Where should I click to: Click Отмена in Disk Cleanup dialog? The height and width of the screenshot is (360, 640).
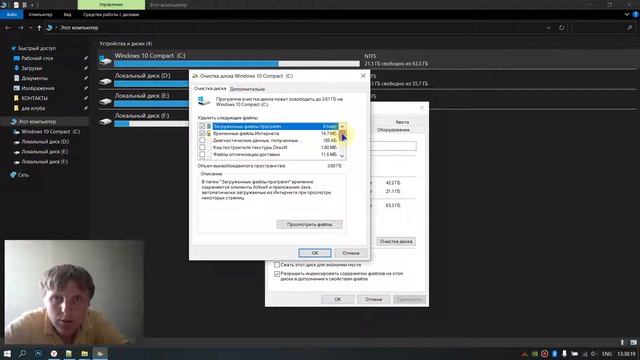351,253
